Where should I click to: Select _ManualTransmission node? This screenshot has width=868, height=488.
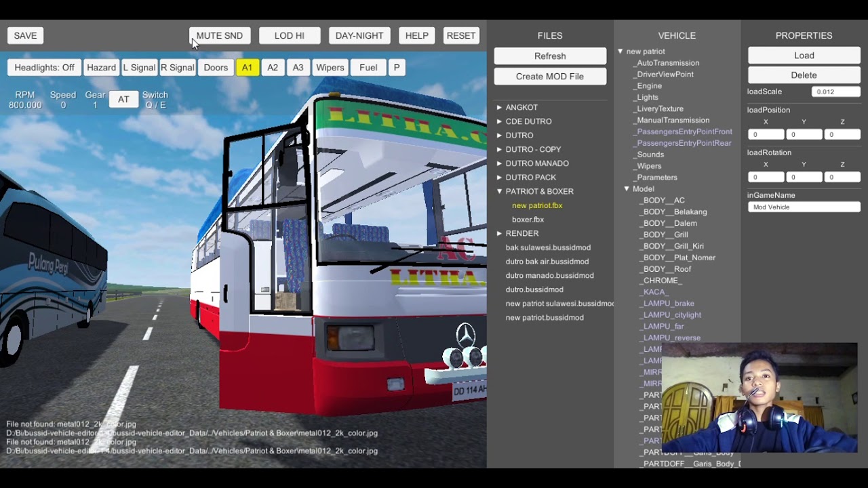(671, 121)
